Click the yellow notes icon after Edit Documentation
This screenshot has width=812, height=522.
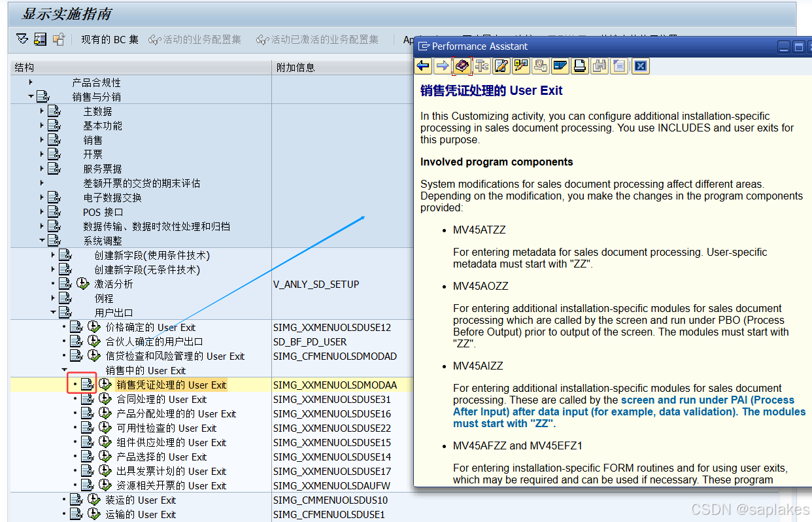[521, 65]
